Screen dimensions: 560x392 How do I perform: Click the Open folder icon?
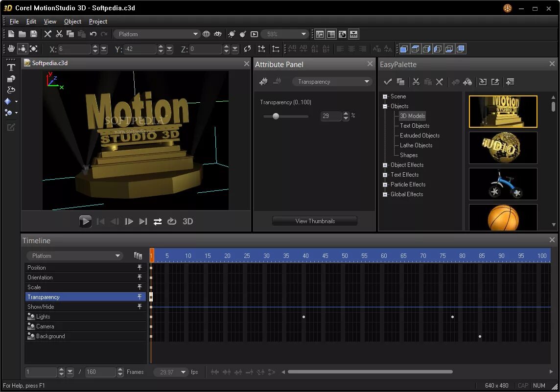pyautogui.click(x=23, y=34)
